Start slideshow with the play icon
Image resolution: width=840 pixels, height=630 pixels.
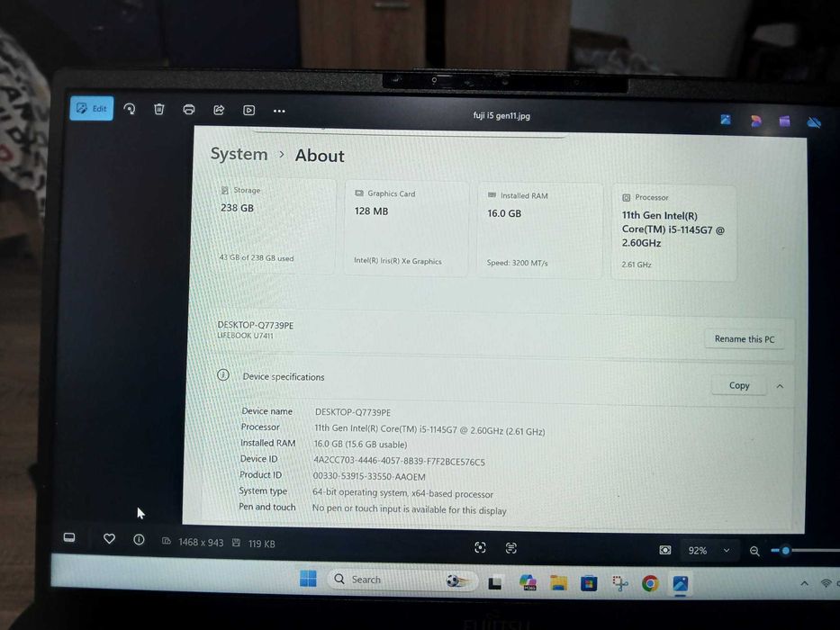pos(248,111)
